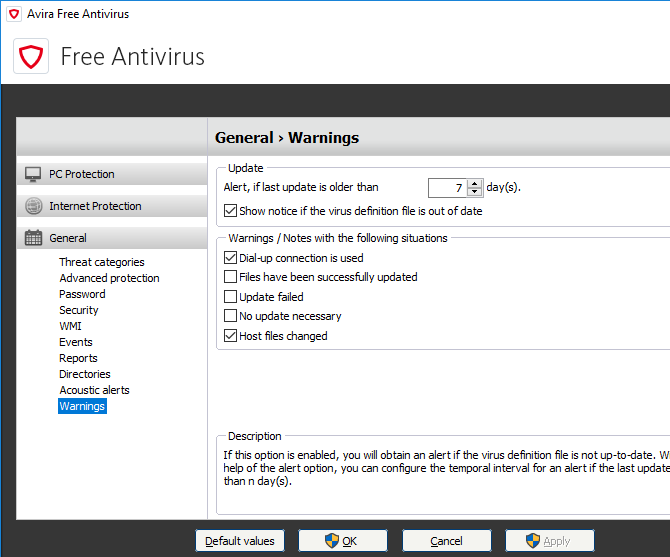This screenshot has width=670, height=557.
Task: Click the shield icon on Apply button
Action: click(x=533, y=541)
